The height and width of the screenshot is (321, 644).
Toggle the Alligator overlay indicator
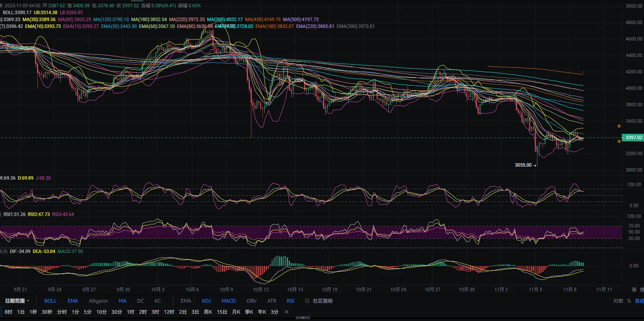tap(98, 301)
